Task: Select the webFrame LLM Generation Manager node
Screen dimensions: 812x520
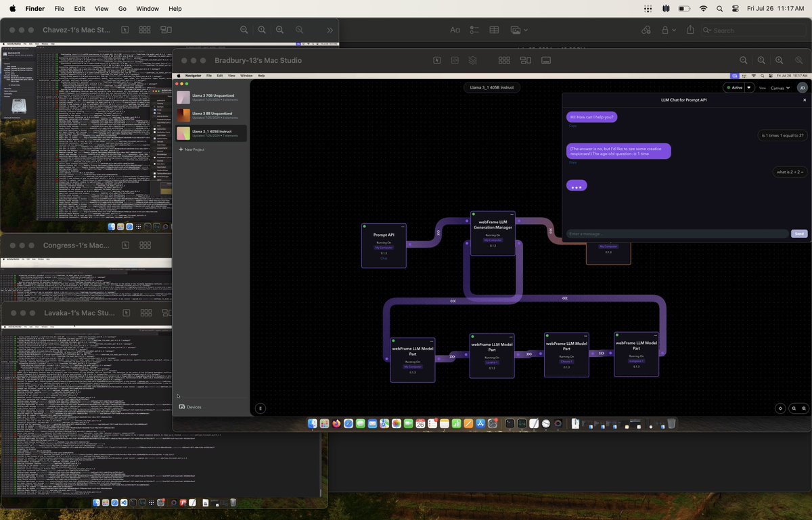Action: [493, 233]
